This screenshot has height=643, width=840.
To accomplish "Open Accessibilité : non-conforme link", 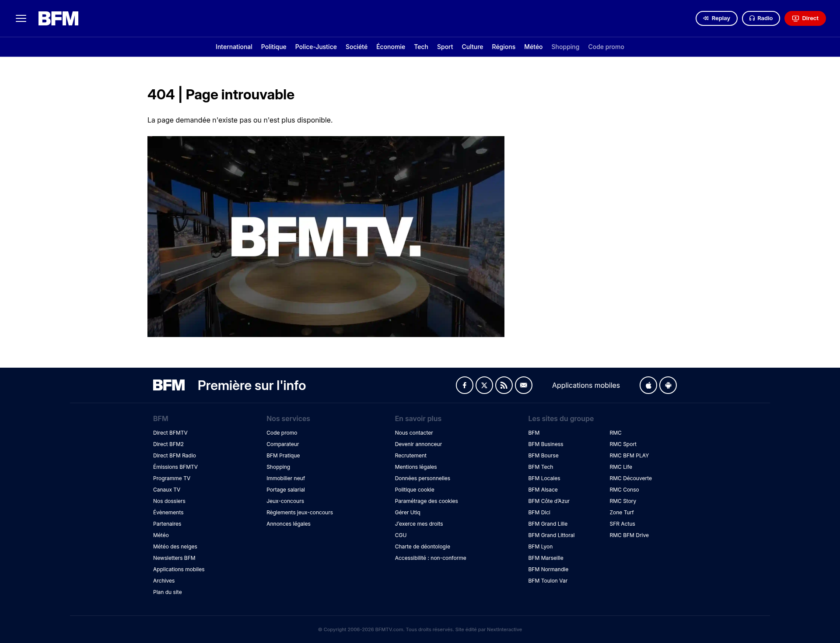I will tap(430, 558).
